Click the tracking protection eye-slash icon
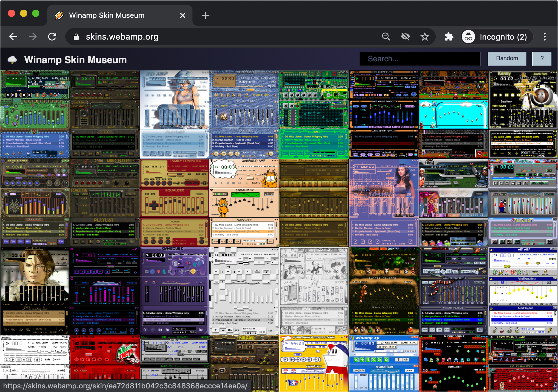Screen dimensions: 558x392 pos(405,37)
